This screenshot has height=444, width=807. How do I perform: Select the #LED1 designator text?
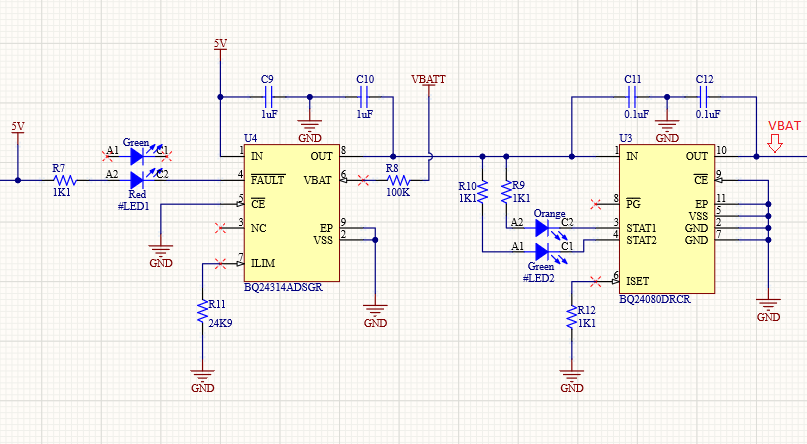pyautogui.click(x=133, y=206)
